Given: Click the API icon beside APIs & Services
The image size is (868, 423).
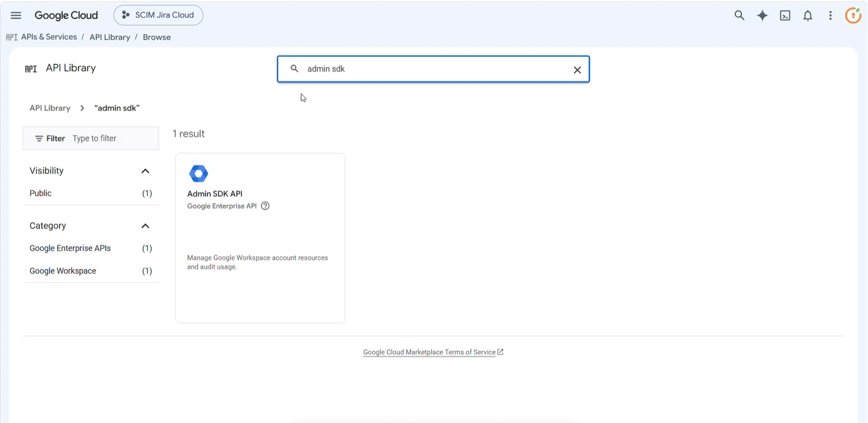Looking at the screenshot, I should (12, 37).
